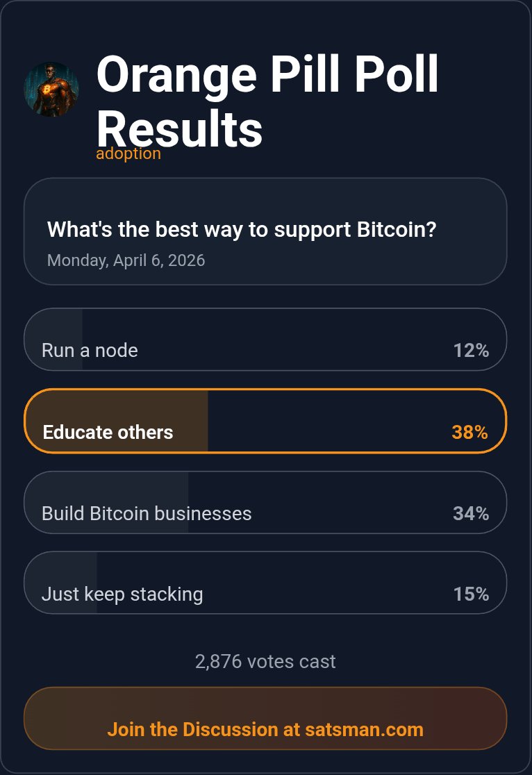532x775 pixels.
Task: Choose the Educate others poll option
Action: pyautogui.click(x=108, y=432)
